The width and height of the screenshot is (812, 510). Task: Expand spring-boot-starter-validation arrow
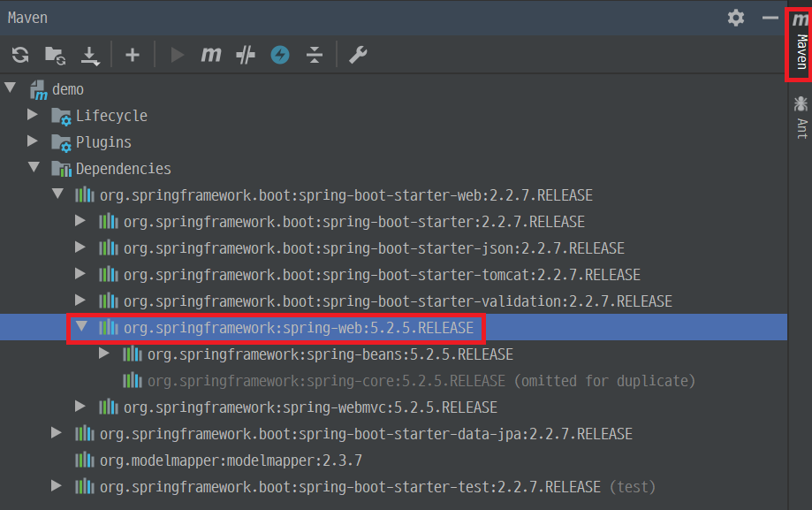point(80,301)
